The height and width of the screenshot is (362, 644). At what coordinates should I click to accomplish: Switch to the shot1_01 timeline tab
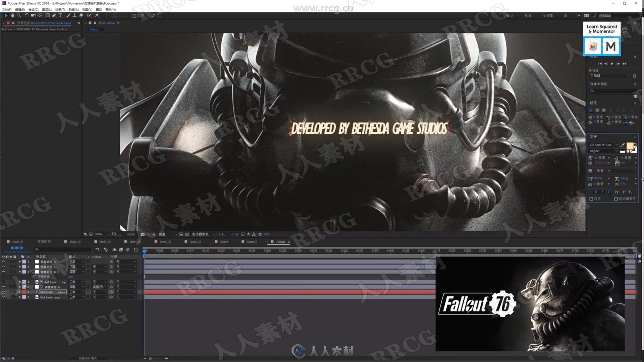18,242
